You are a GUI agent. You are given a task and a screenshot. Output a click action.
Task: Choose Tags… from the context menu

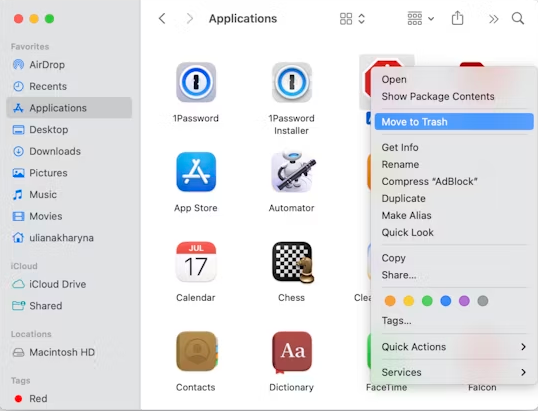(454, 321)
